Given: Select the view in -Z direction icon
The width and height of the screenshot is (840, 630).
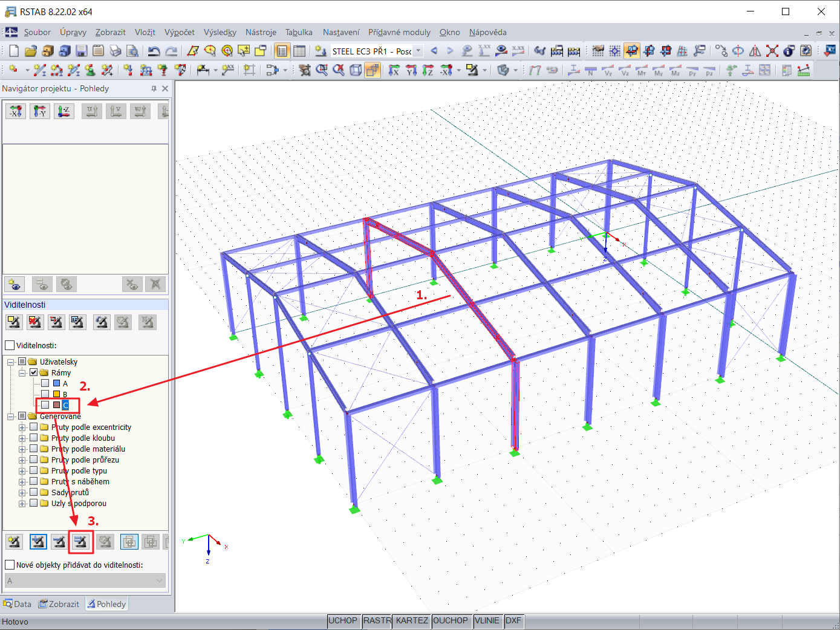Looking at the screenshot, I should pos(63,111).
